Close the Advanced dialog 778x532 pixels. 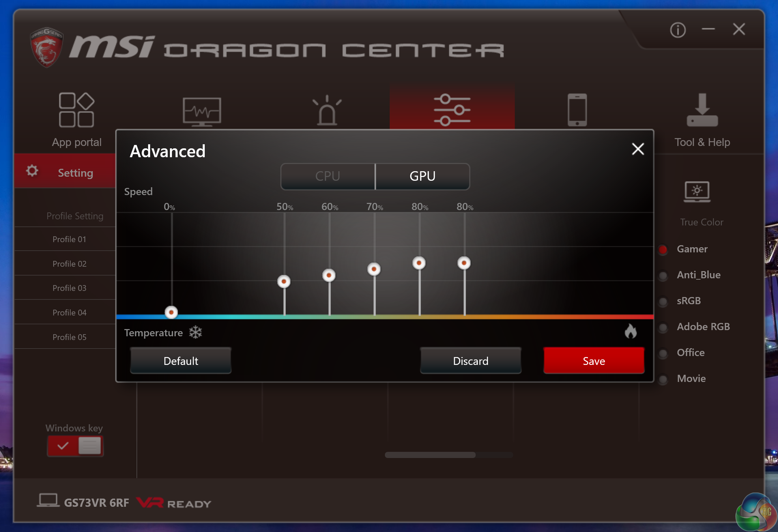tap(638, 149)
